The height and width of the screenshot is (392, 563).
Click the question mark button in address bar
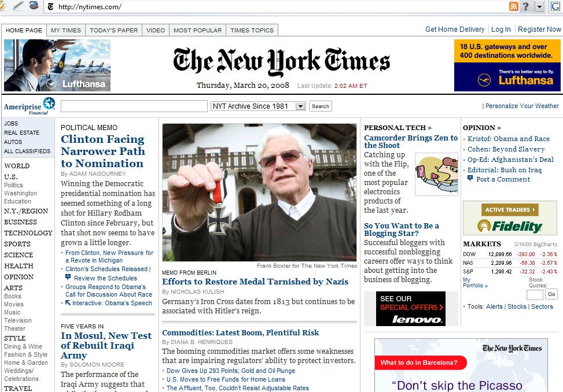(525, 6)
